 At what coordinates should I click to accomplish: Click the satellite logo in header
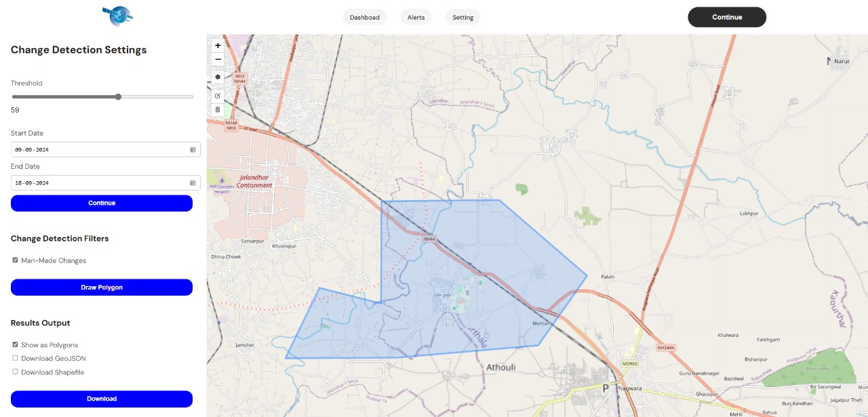(118, 15)
